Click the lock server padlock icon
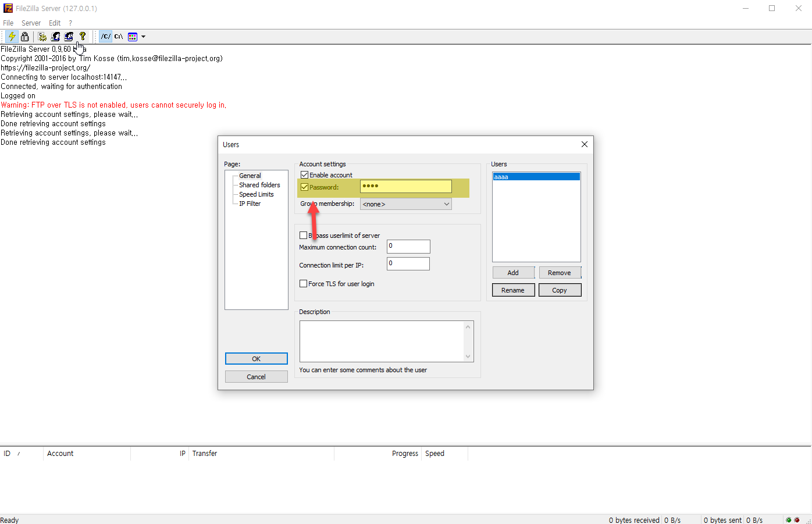Image resolution: width=812 pixels, height=524 pixels. tap(24, 36)
